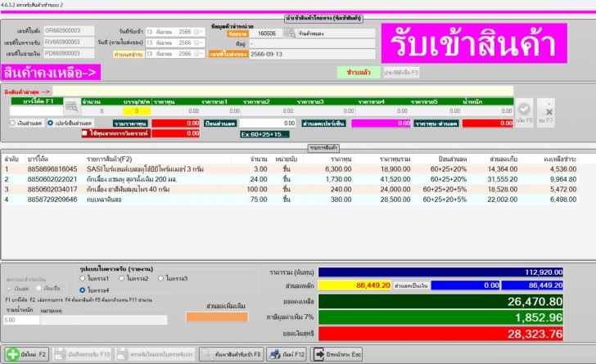
Task: Open the payment due date dropdown
Action: coord(198,53)
